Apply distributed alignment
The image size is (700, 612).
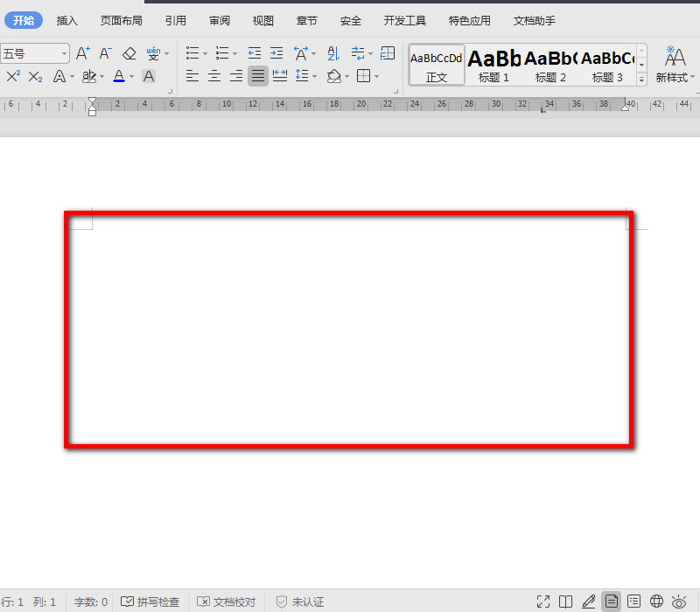click(x=280, y=76)
